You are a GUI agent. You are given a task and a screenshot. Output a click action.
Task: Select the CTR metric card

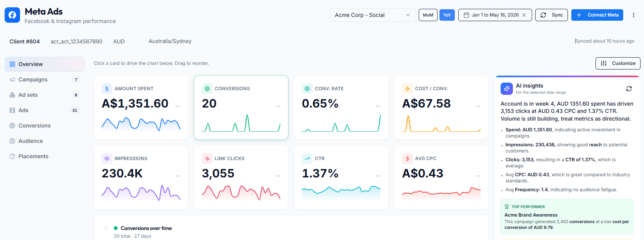[341, 177]
